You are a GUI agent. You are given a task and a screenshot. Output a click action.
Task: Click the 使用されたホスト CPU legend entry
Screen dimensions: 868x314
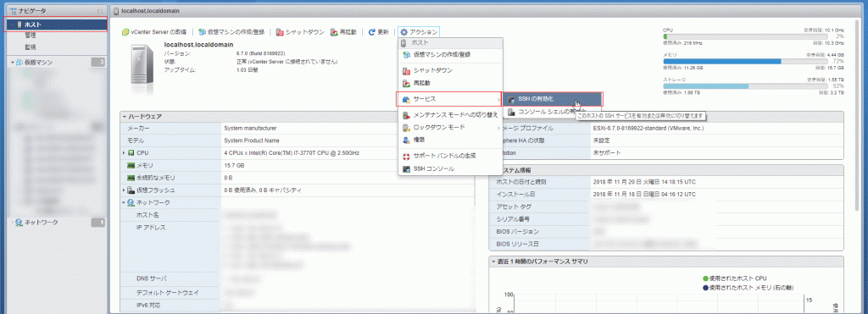pyautogui.click(x=734, y=278)
